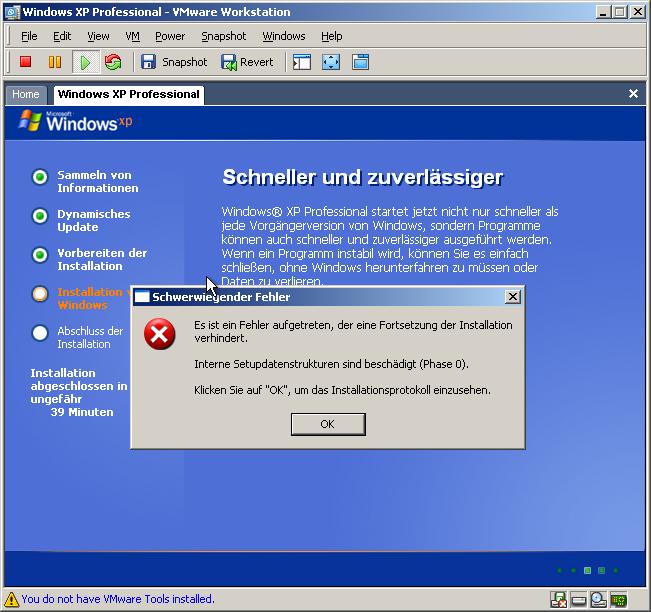Activate the quick switch mode toolbar icon

coord(360,62)
